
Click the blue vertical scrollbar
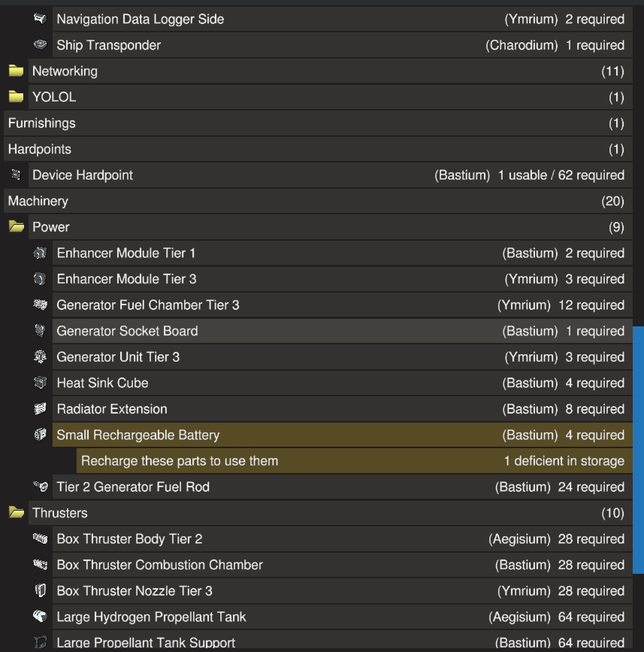(x=638, y=450)
